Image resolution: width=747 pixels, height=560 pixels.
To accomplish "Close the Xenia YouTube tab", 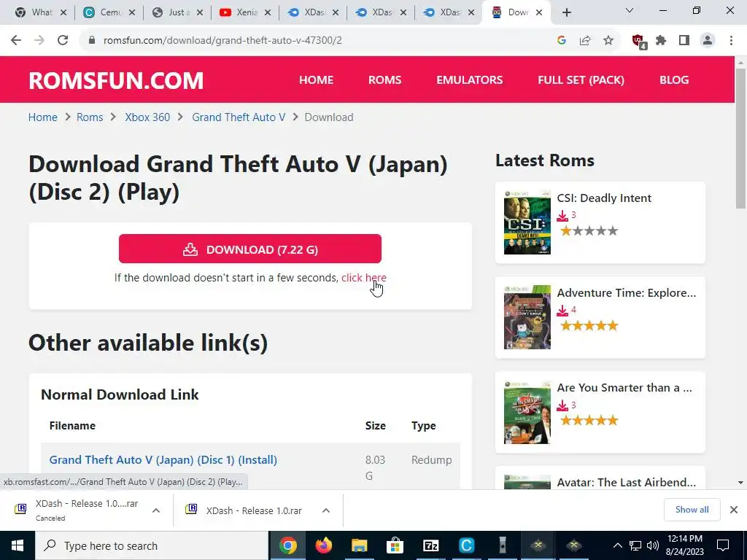I will [267, 13].
